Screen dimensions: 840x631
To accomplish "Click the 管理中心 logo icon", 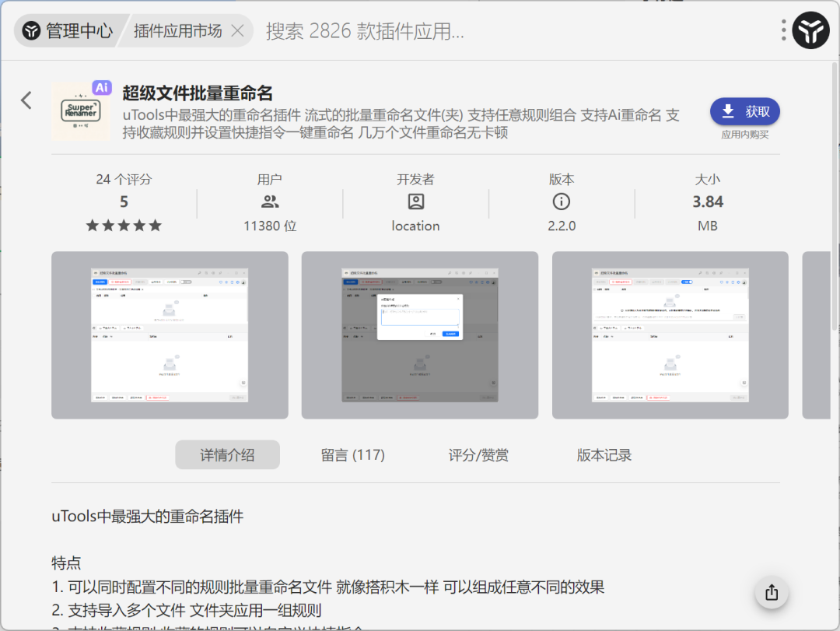I will point(31,31).
